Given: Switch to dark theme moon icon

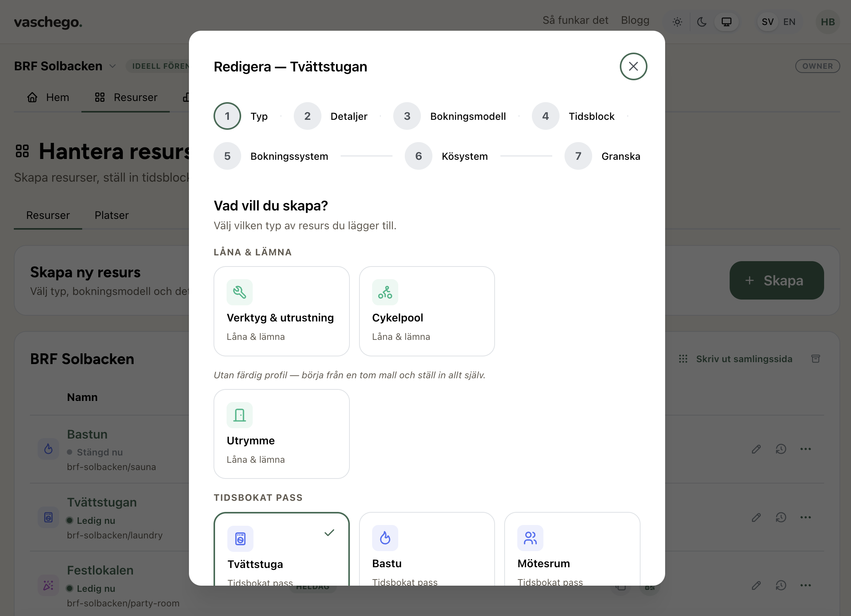Looking at the screenshot, I should pyautogui.click(x=702, y=22).
